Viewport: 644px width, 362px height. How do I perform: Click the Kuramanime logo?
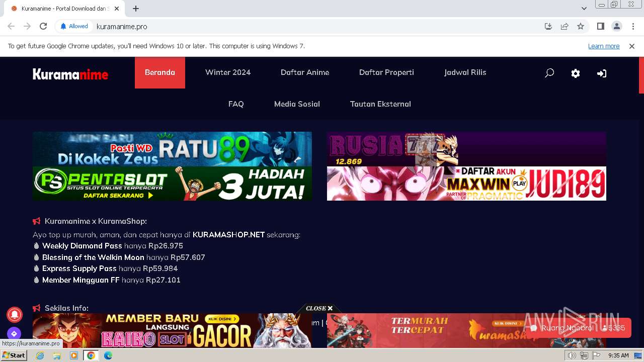[x=70, y=74]
